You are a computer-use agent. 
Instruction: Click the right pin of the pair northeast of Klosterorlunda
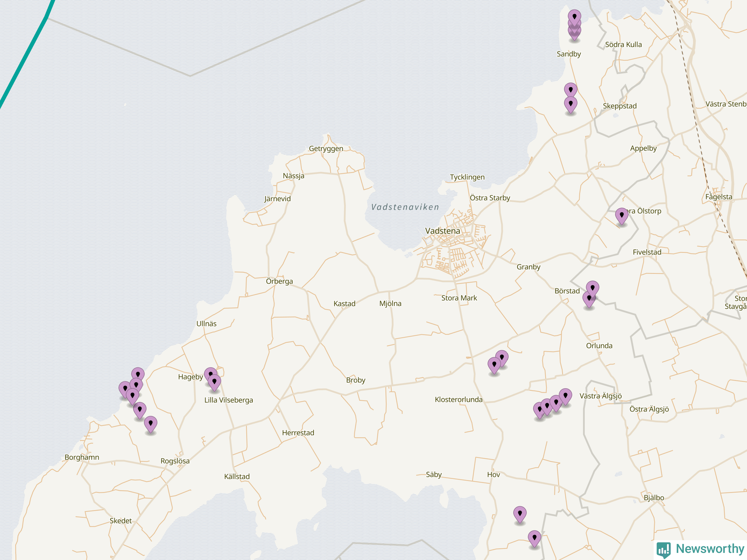[502, 358]
